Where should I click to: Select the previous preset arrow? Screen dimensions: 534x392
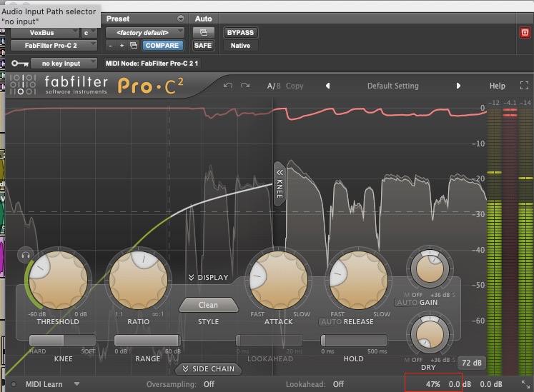(x=327, y=86)
